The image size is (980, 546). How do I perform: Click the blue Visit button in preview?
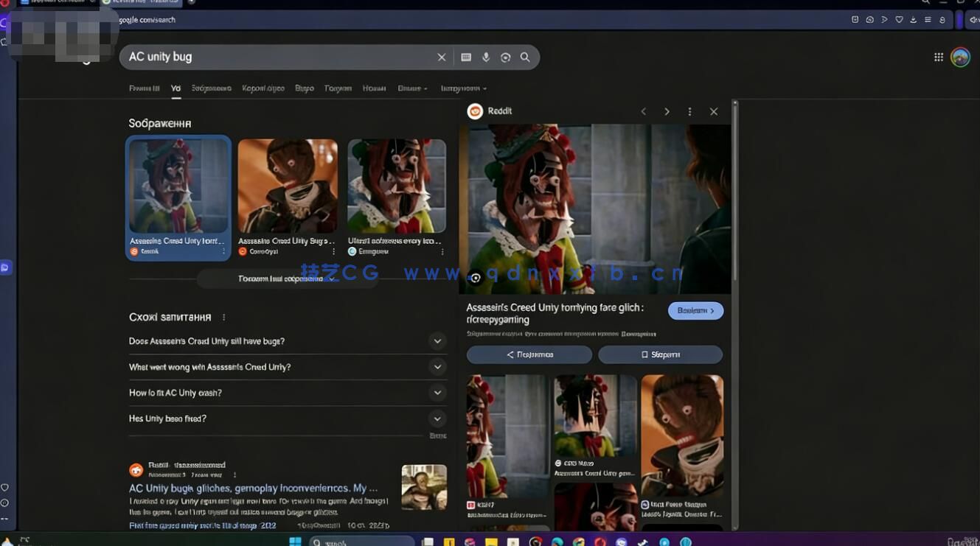point(695,311)
